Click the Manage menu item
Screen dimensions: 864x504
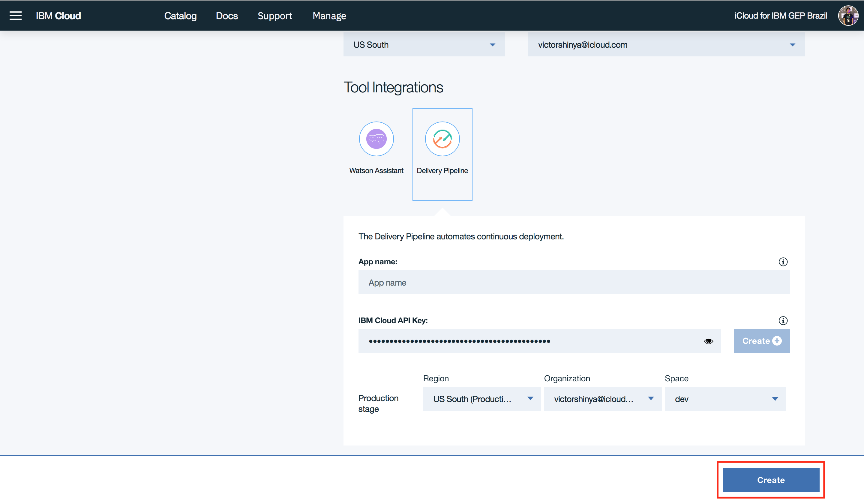tap(329, 16)
